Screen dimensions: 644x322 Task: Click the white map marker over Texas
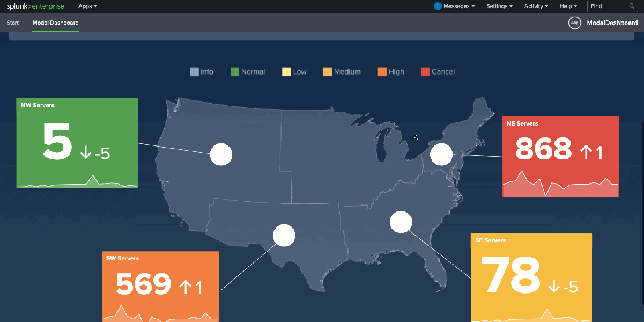point(284,235)
